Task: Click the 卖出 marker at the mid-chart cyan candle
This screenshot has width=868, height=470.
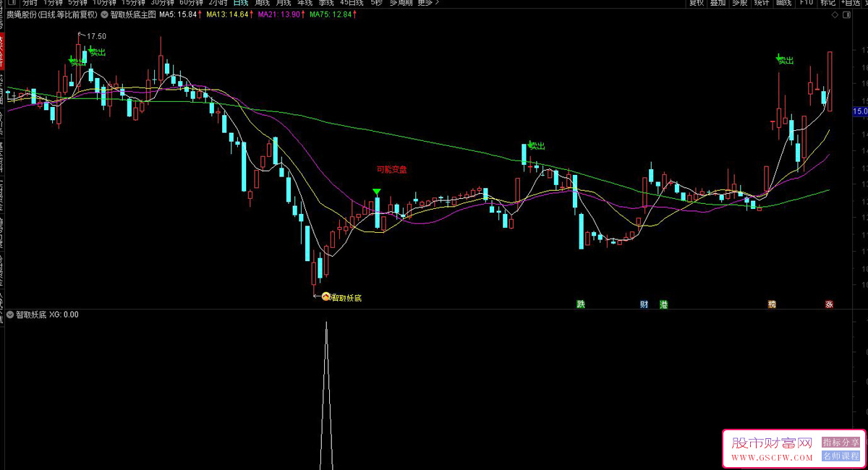Action: [536, 145]
